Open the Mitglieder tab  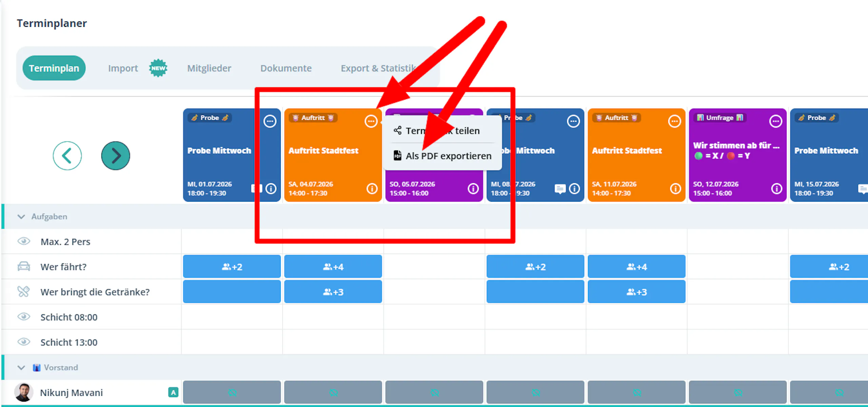click(x=209, y=68)
